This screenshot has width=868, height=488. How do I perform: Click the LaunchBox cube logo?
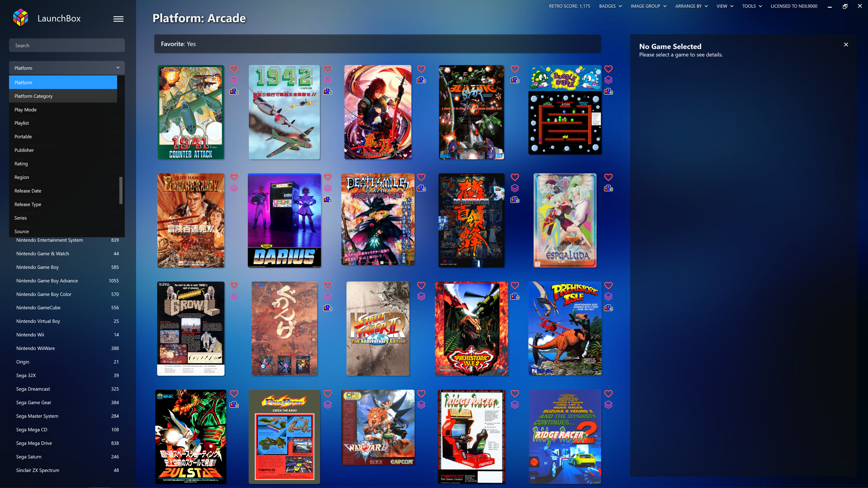coord(21,18)
